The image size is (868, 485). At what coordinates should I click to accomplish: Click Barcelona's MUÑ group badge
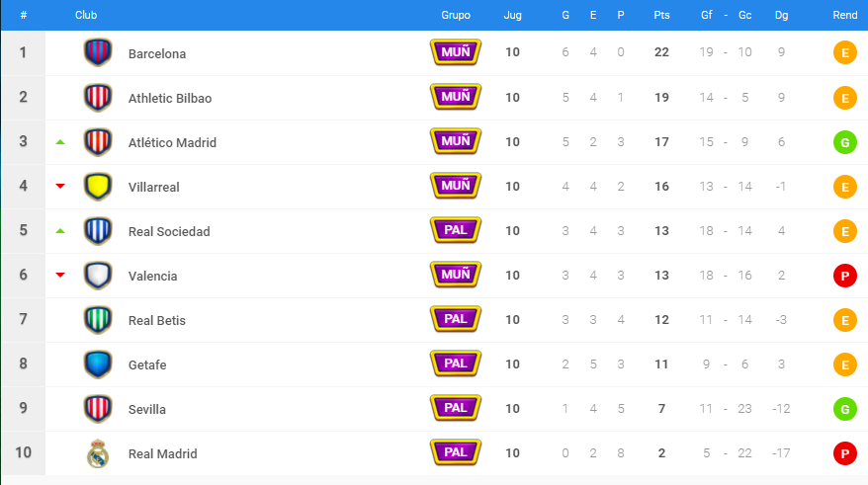pos(456,52)
